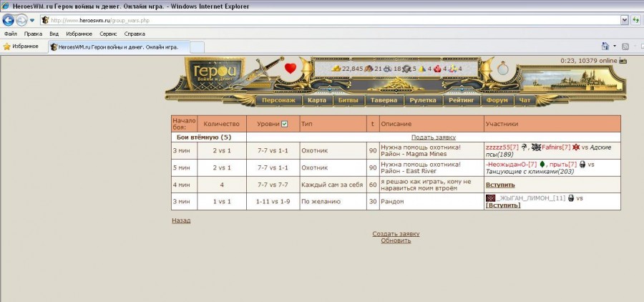Open the Справка menu
Screen dimensions: 644x302
[135, 34]
